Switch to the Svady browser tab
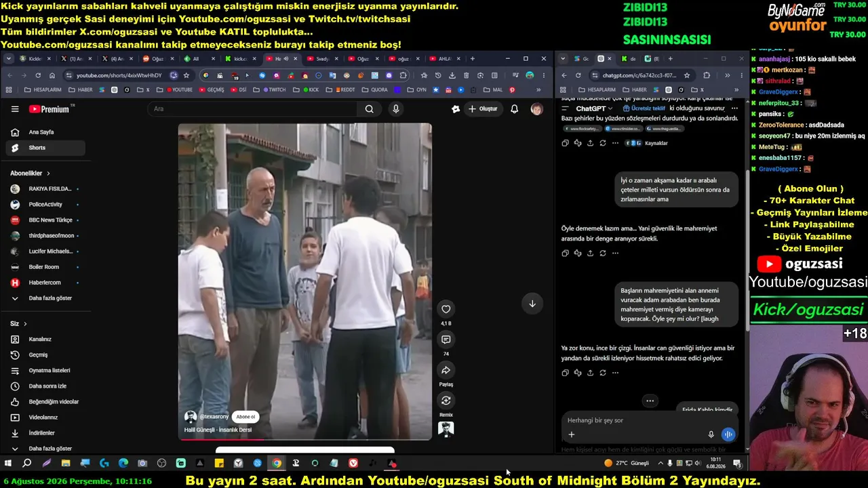Screen dimensions: 868x488 pyautogui.click(x=322, y=59)
